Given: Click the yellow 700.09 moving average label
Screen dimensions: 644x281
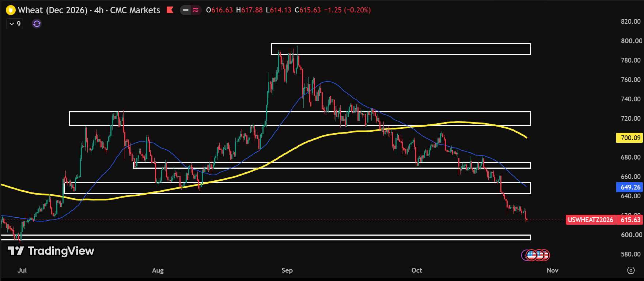Looking at the screenshot, I should 630,138.
